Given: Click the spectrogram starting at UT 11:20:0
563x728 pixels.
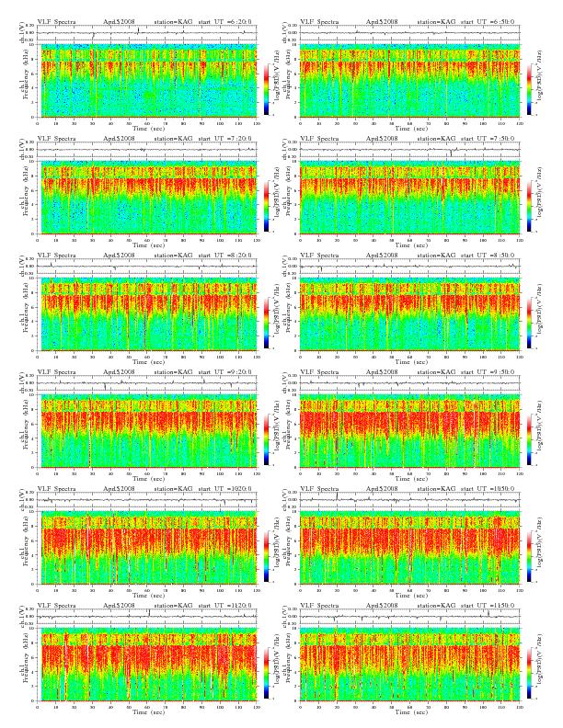Looking at the screenshot, I should pyautogui.click(x=147, y=665).
